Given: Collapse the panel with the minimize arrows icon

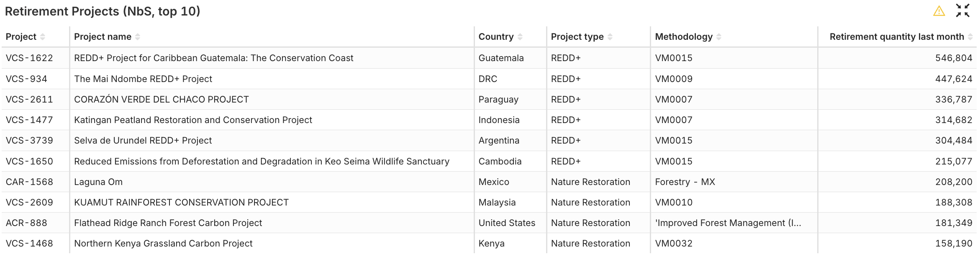Looking at the screenshot, I should tap(963, 10).
